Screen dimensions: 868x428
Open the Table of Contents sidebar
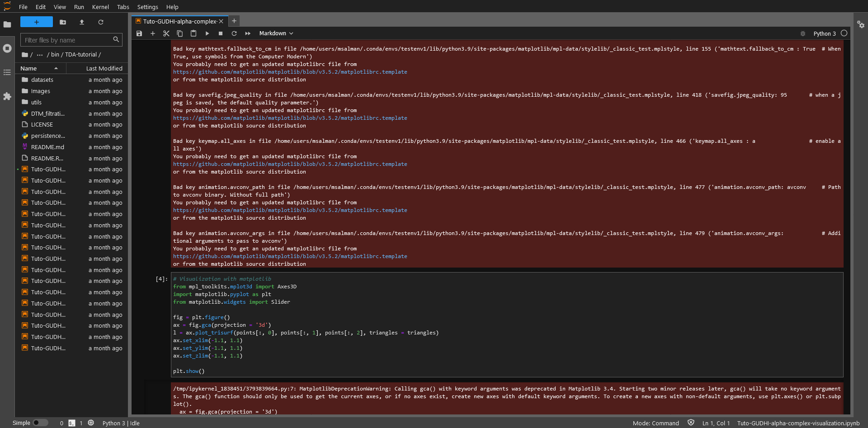click(x=7, y=72)
